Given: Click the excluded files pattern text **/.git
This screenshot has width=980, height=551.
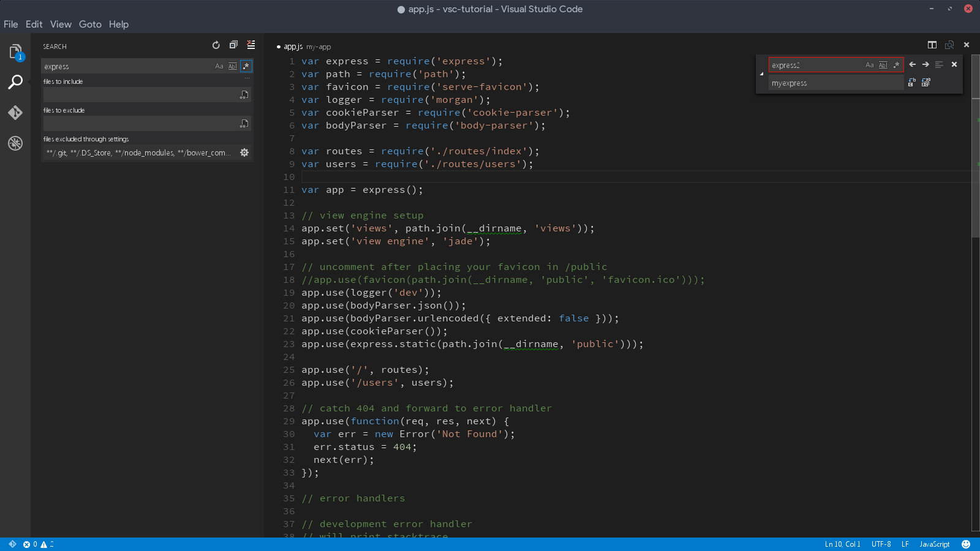Looking at the screenshot, I should pos(56,153).
